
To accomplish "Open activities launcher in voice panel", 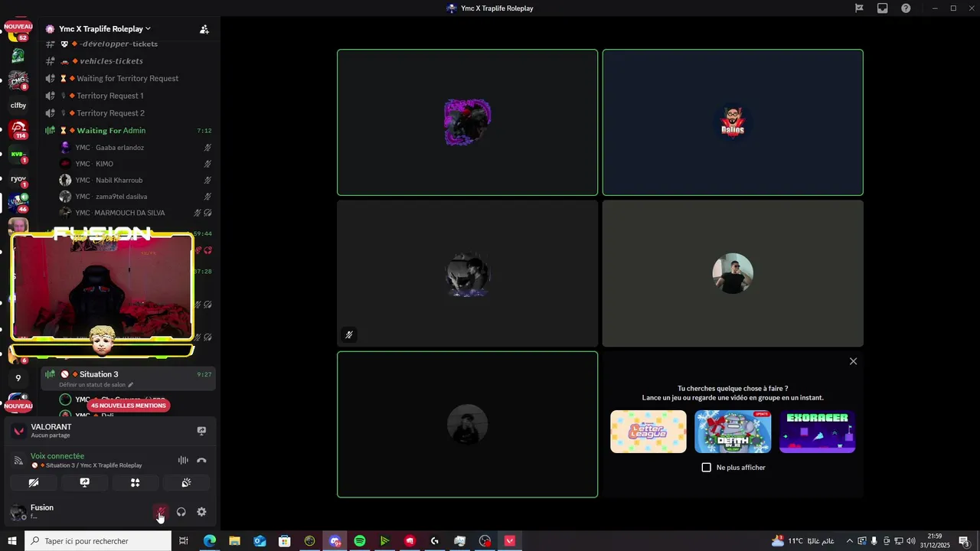I will [x=135, y=482].
